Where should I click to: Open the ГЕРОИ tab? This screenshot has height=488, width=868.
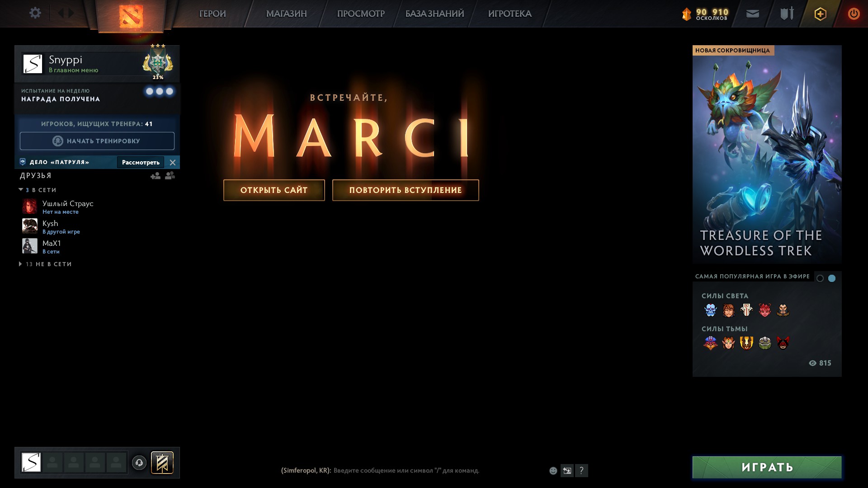pos(212,14)
